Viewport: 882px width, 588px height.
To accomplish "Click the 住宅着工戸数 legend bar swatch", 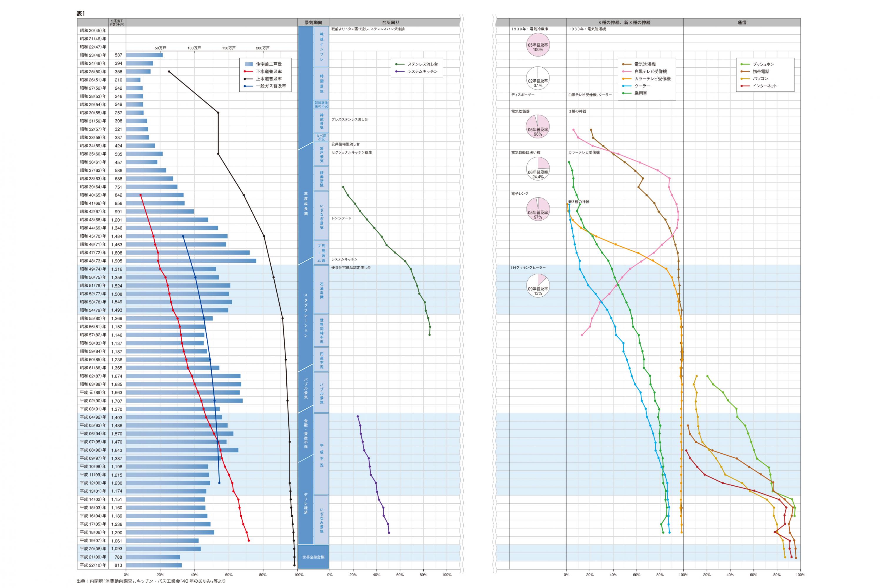I will pyautogui.click(x=249, y=64).
